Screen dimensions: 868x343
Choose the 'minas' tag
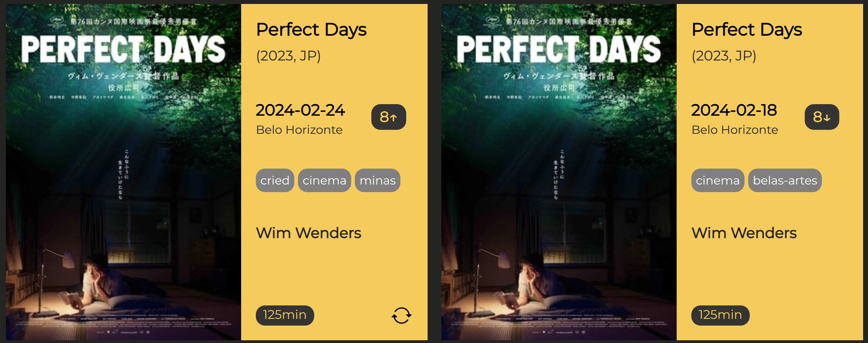coord(377,181)
